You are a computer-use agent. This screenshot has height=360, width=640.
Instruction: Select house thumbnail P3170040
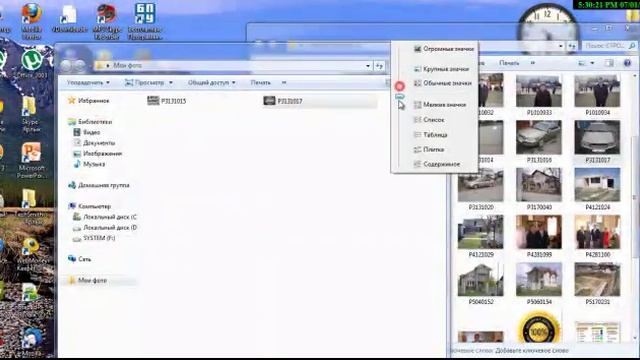pyautogui.click(x=539, y=189)
